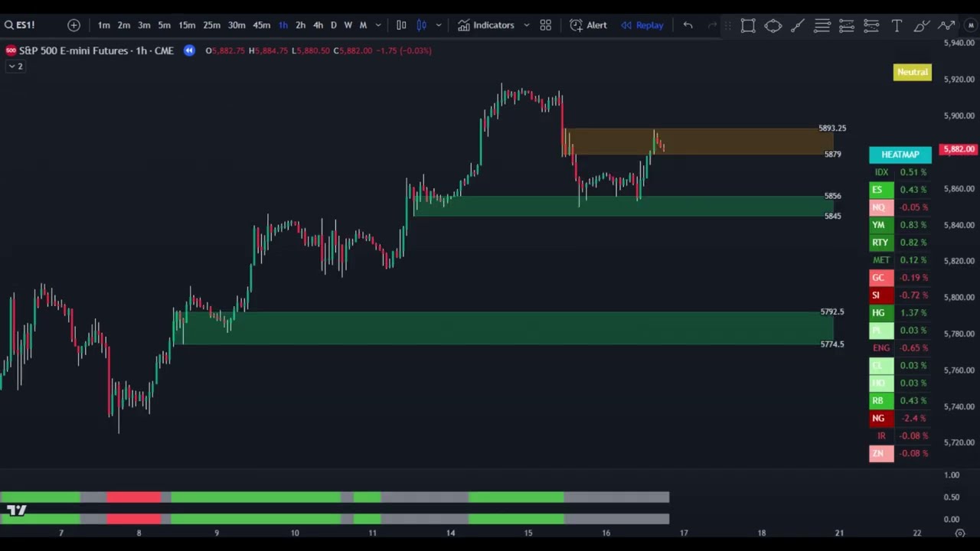Viewport: 980px width, 551px height.
Task: Select the Text annotation tool
Action: point(897,25)
